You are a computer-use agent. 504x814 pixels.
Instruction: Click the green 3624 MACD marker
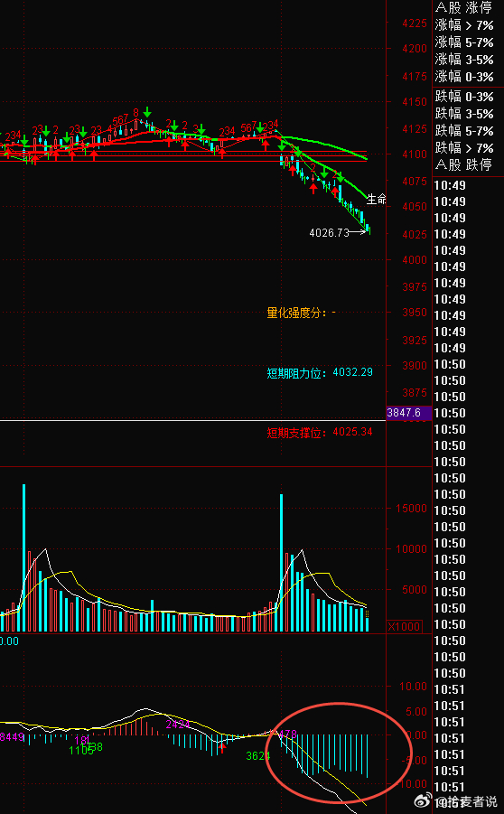[258, 756]
